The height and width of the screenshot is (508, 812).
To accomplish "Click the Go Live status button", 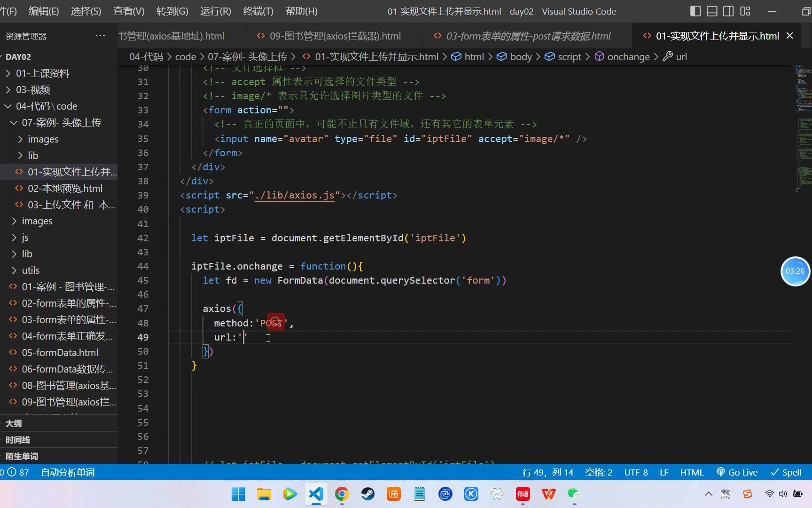I will click(x=737, y=472).
